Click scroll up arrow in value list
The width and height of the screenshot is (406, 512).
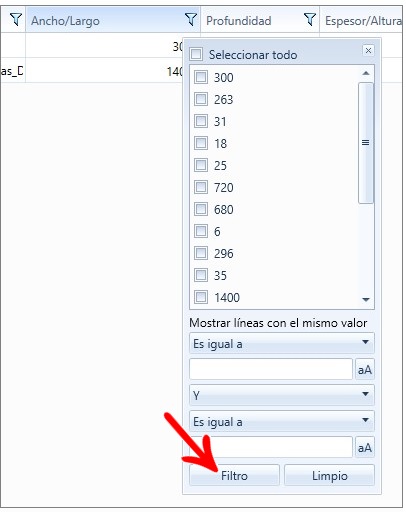tap(366, 73)
